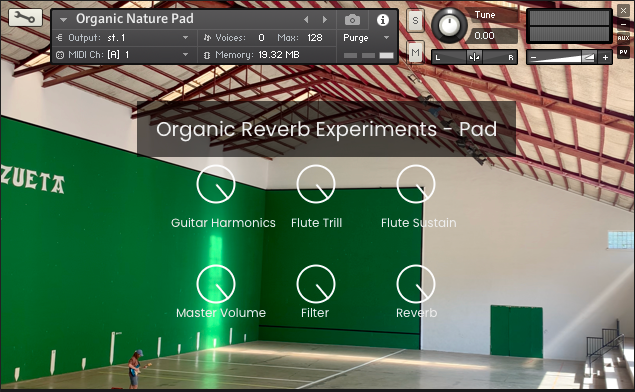Click the Reverb knob
The width and height of the screenshot is (635, 392).
tap(416, 284)
